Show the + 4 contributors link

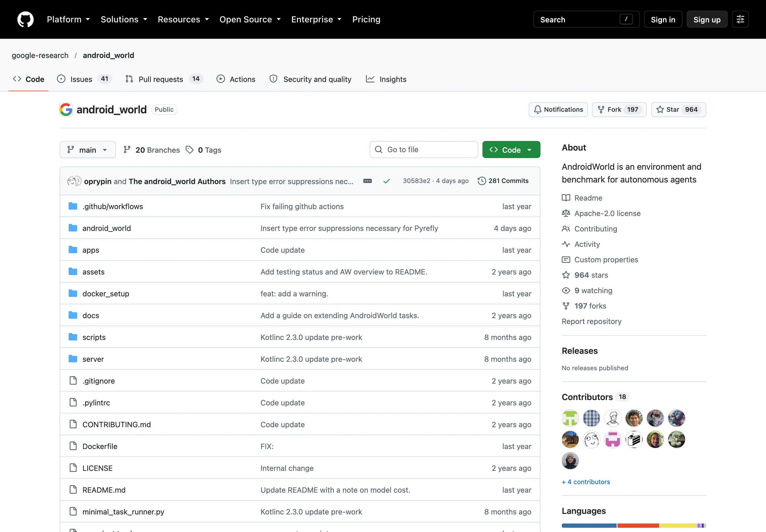tap(586, 482)
